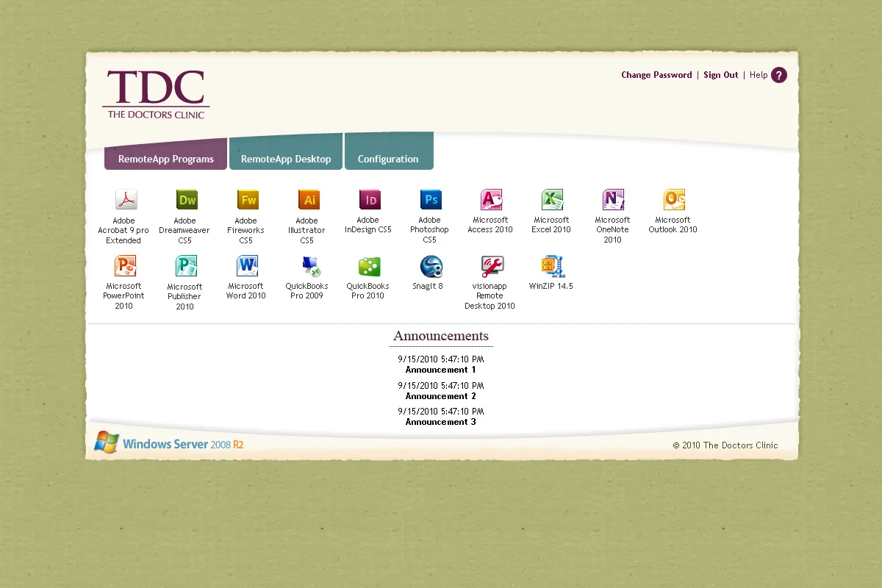Launch the WinZIP 14.5 icon
882x588 pixels.
[552, 266]
